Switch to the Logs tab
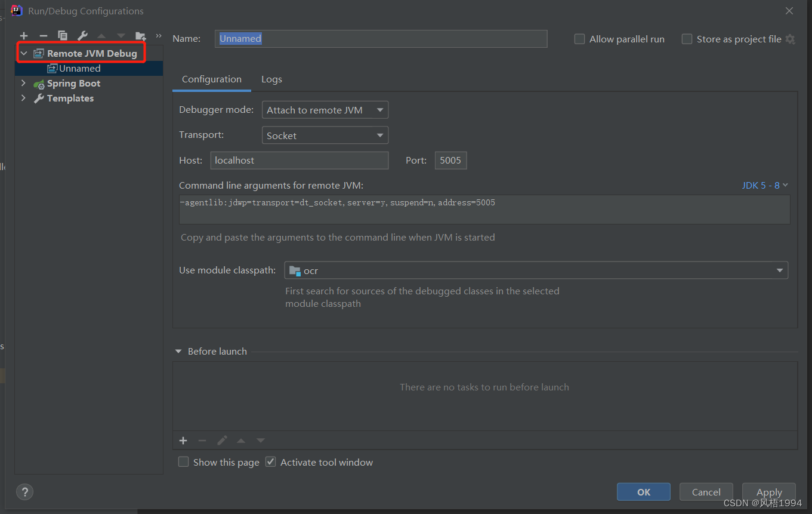The width and height of the screenshot is (812, 514). click(x=271, y=79)
